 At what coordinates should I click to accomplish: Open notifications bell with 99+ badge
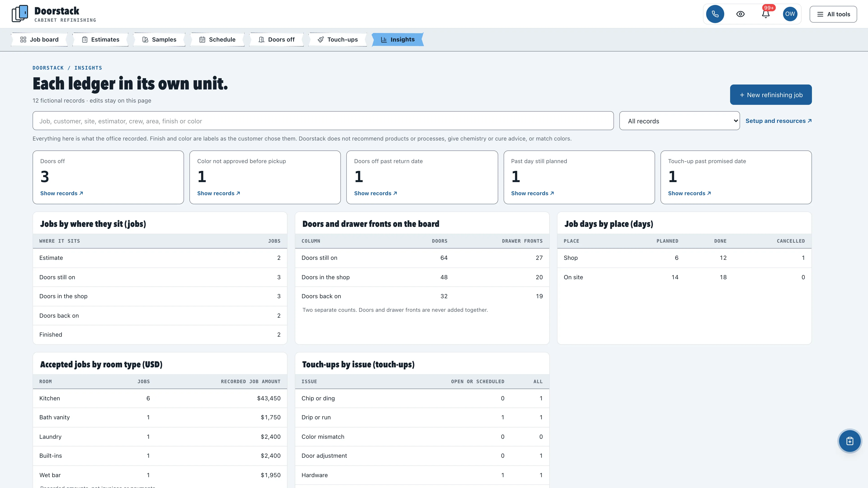click(766, 14)
